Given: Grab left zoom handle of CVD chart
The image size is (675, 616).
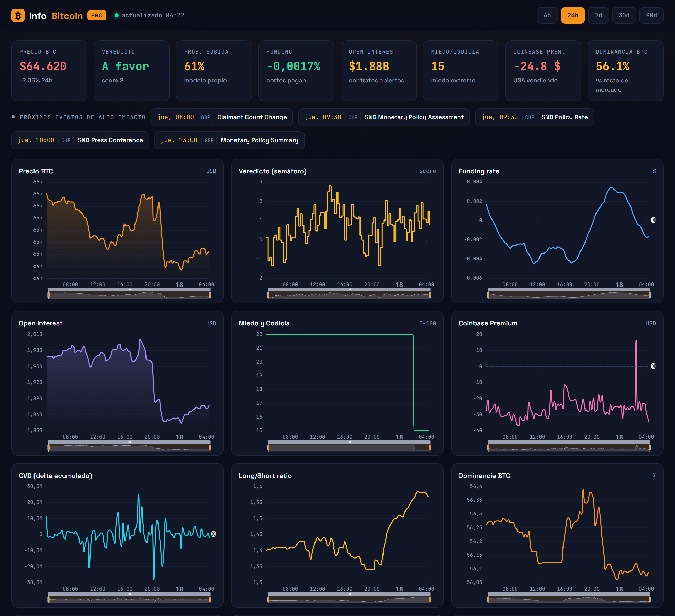Looking at the screenshot, I should coord(49,600).
